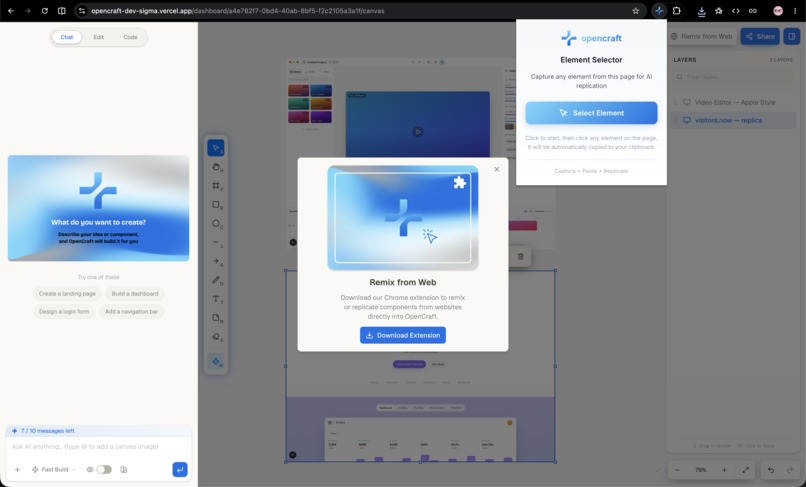Go forward in browser history
Viewport: 806px width, 487px height.
click(x=28, y=11)
